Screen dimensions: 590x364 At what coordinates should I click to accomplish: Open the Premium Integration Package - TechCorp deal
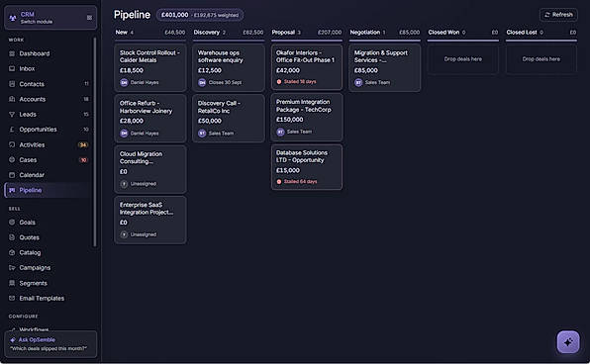click(x=307, y=117)
